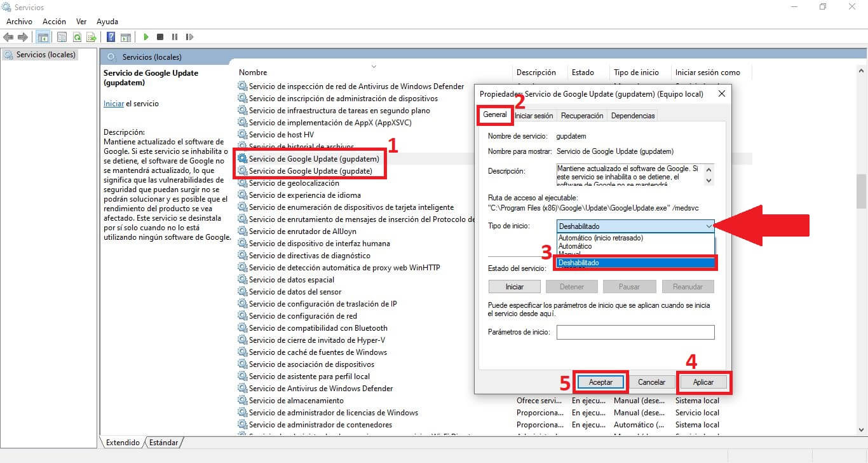Click gear icon in the Servicios (locales) header
Viewport: 868px width, 463px height.
point(112,57)
